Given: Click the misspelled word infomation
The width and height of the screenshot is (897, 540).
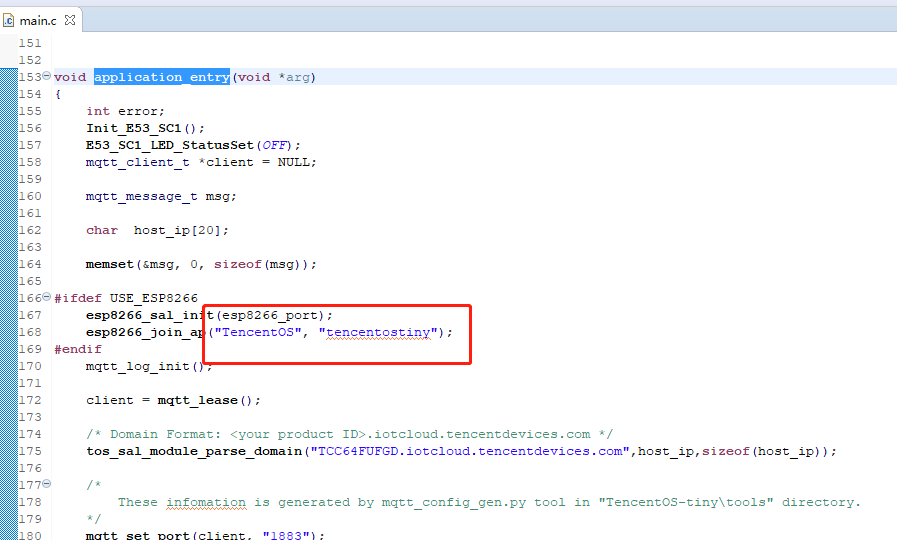Looking at the screenshot, I should point(206,502).
